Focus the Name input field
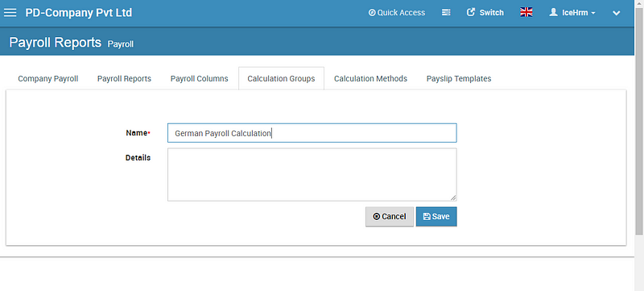The image size is (644, 291). (312, 133)
